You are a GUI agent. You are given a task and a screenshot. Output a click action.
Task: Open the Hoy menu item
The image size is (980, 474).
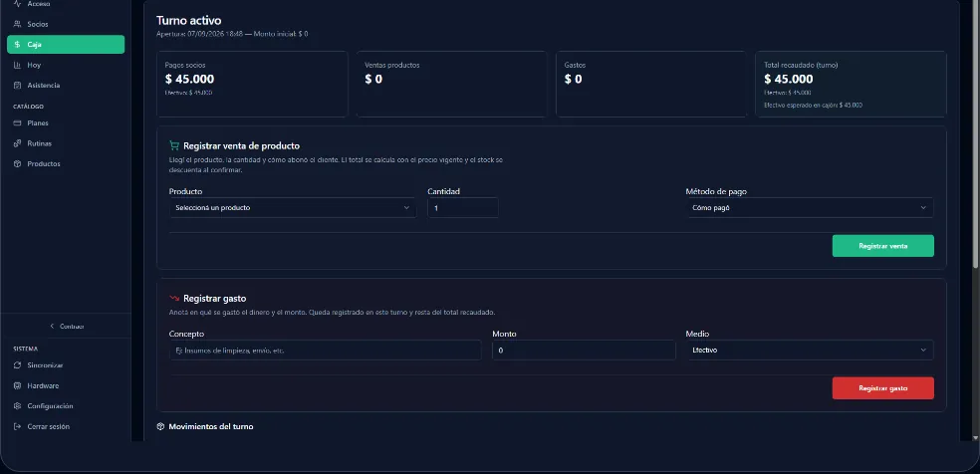tap(66, 65)
